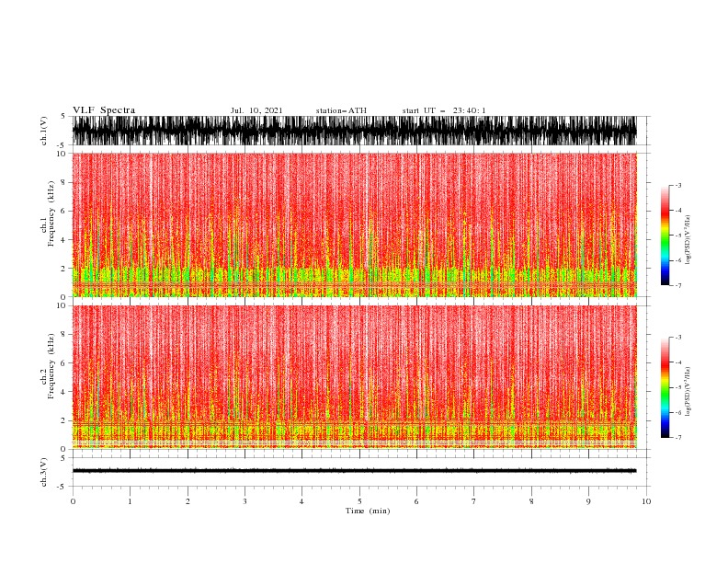This screenshot has width=728, height=563.
Task: Click the ch.1 frequency axis "8" tick label
Action: tap(64, 182)
